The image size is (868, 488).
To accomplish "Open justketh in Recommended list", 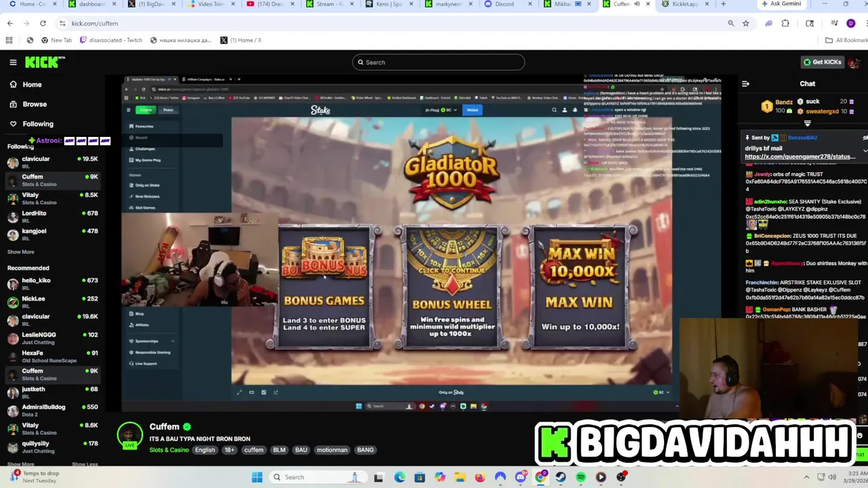I will tap(53, 392).
